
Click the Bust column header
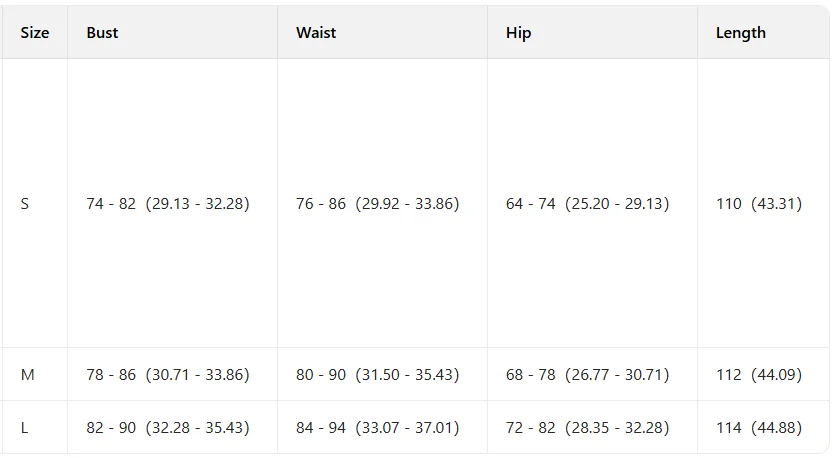(102, 33)
